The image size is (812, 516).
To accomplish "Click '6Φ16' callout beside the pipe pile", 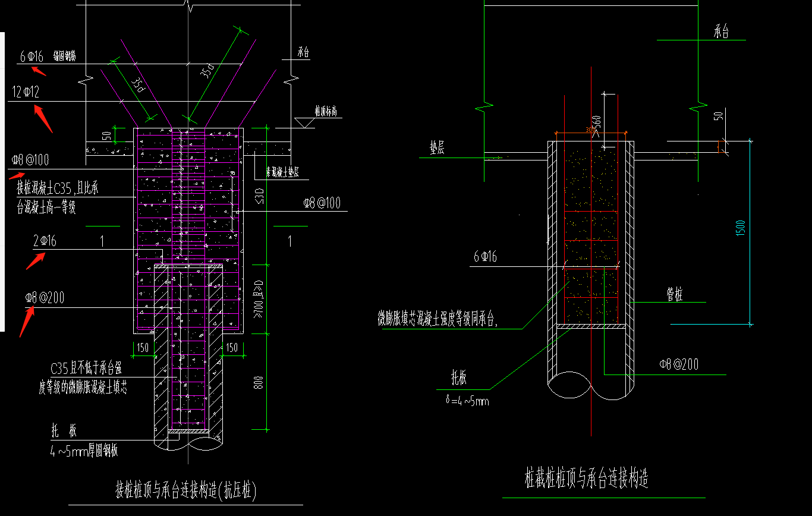I will click(x=485, y=257).
